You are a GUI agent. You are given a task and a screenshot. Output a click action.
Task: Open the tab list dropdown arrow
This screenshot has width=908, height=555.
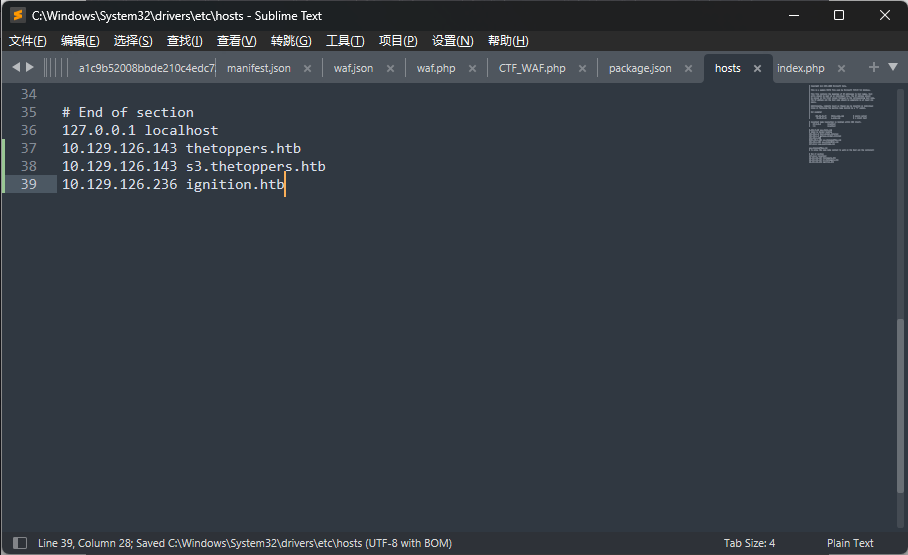point(893,67)
